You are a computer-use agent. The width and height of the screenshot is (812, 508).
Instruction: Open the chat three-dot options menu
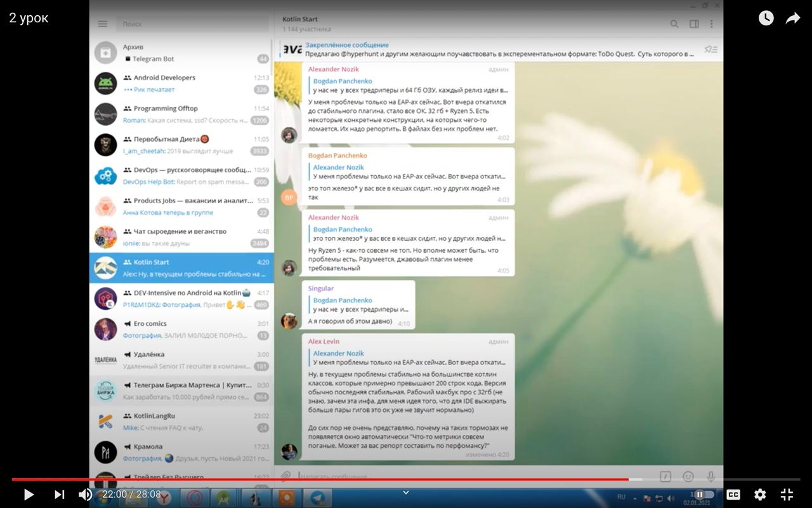point(712,24)
